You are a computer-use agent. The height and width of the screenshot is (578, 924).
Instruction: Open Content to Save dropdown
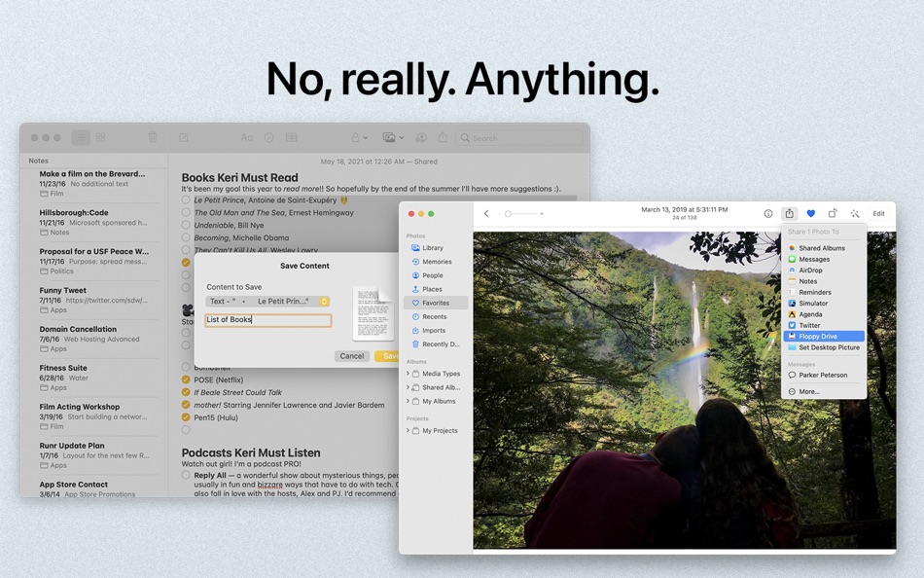coord(267,302)
